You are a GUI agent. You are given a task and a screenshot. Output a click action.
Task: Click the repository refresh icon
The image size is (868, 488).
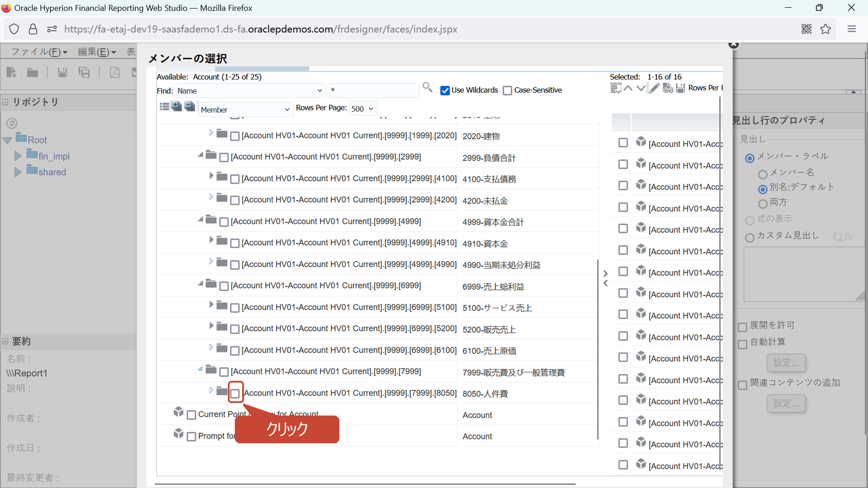[12, 123]
